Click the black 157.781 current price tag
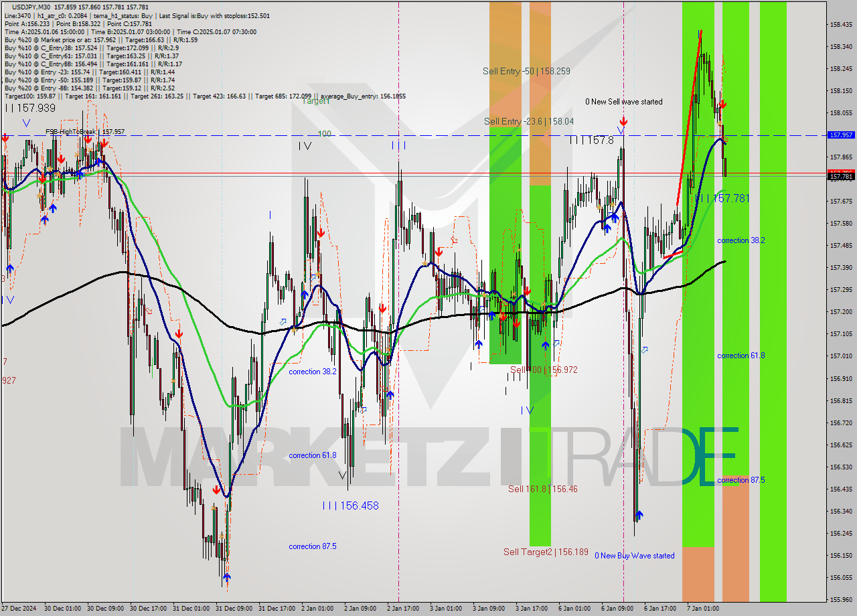Image resolution: width=857 pixels, height=616 pixels. 841,177
